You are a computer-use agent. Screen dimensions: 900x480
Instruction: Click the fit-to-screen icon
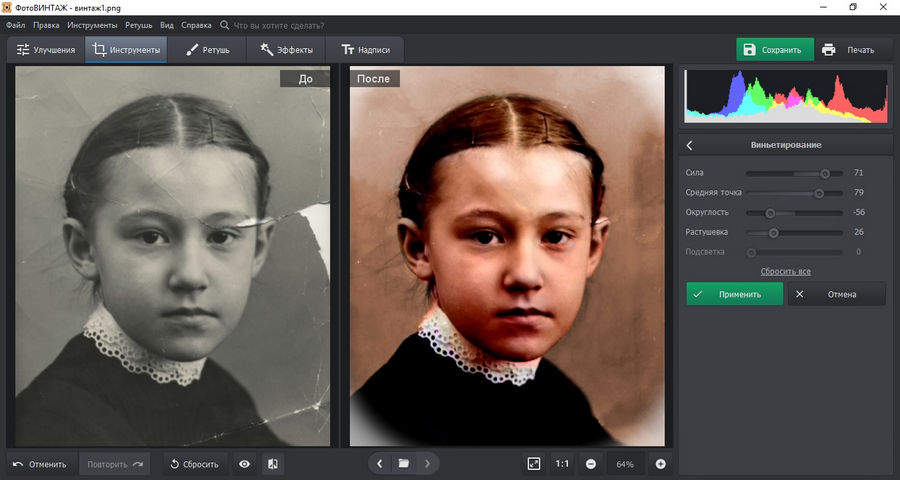pyautogui.click(x=534, y=464)
